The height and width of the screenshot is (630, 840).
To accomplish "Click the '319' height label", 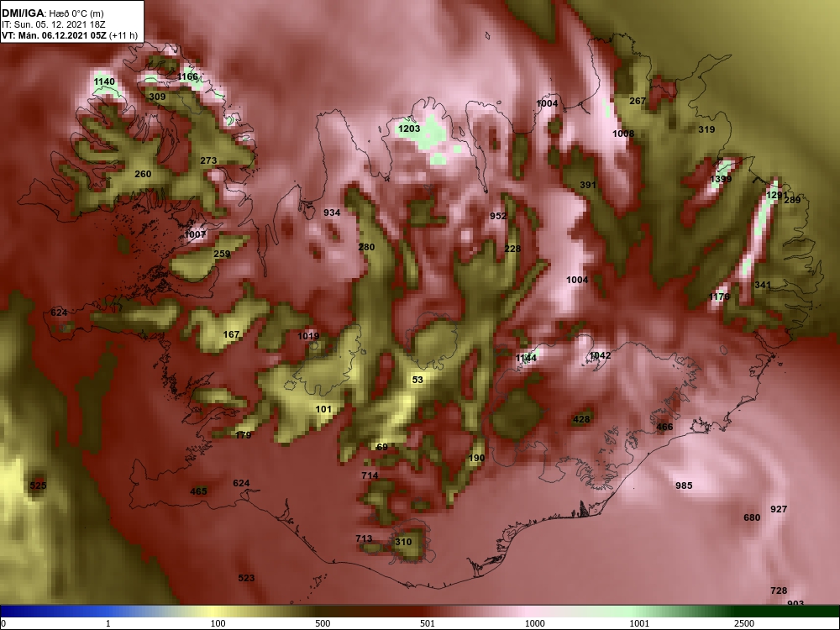I will [x=706, y=129].
